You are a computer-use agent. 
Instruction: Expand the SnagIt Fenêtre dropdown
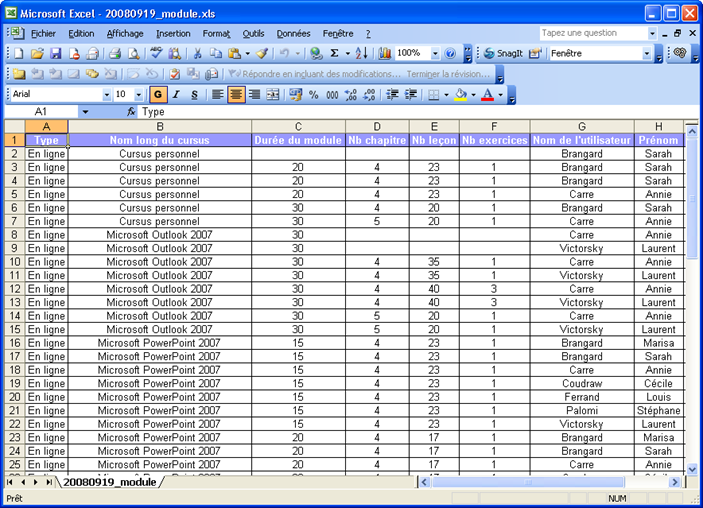click(647, 54)
